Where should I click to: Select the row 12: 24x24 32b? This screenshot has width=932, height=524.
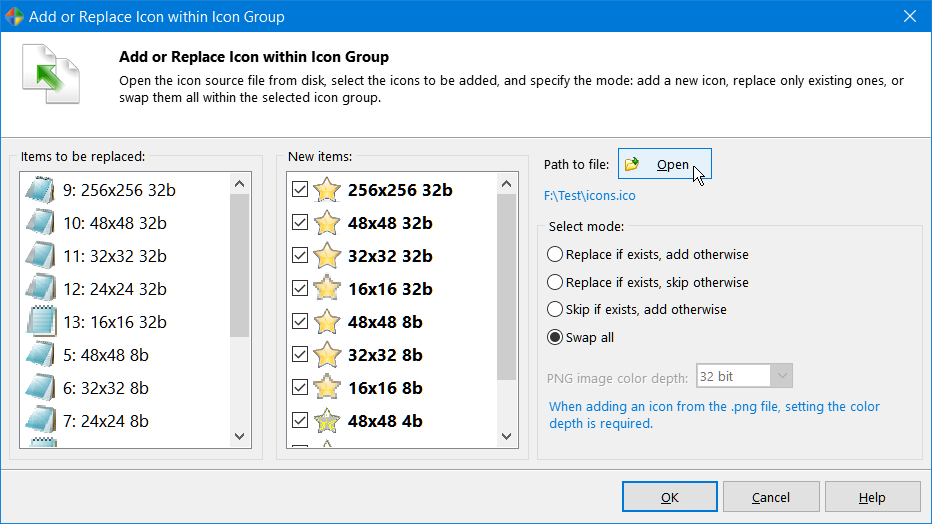tap(125, 289)
